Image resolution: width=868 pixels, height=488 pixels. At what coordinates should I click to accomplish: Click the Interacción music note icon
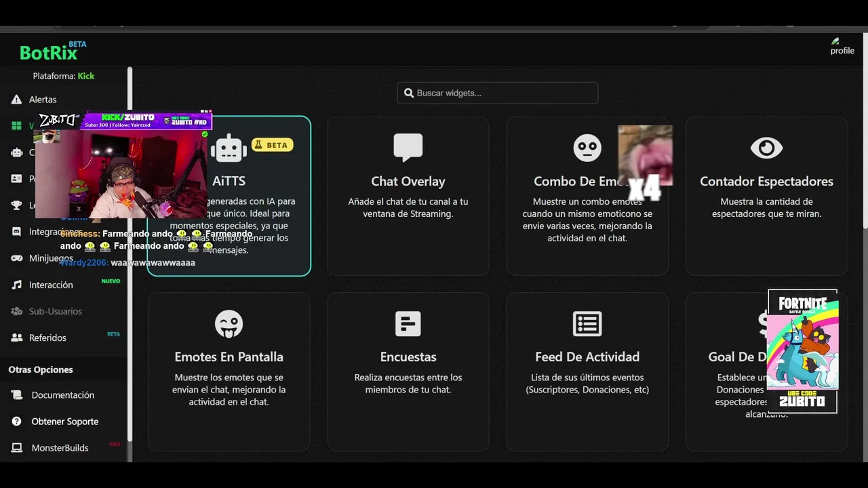16,285
